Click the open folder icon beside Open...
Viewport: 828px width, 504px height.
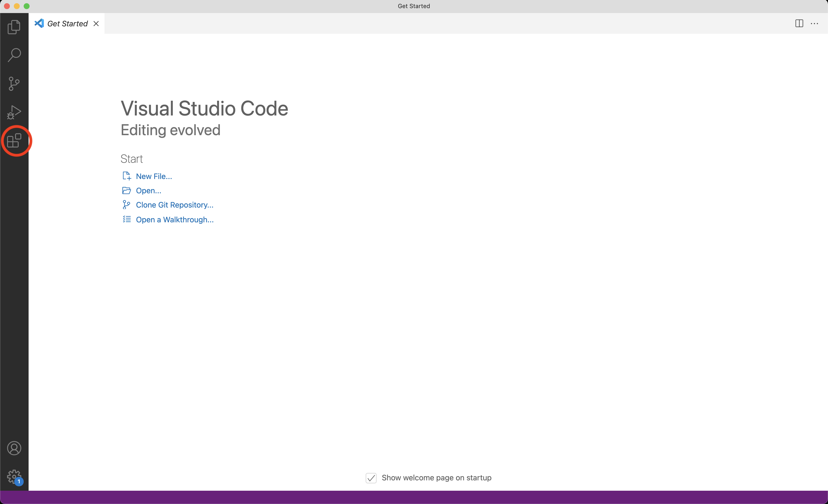pos(126,190)
